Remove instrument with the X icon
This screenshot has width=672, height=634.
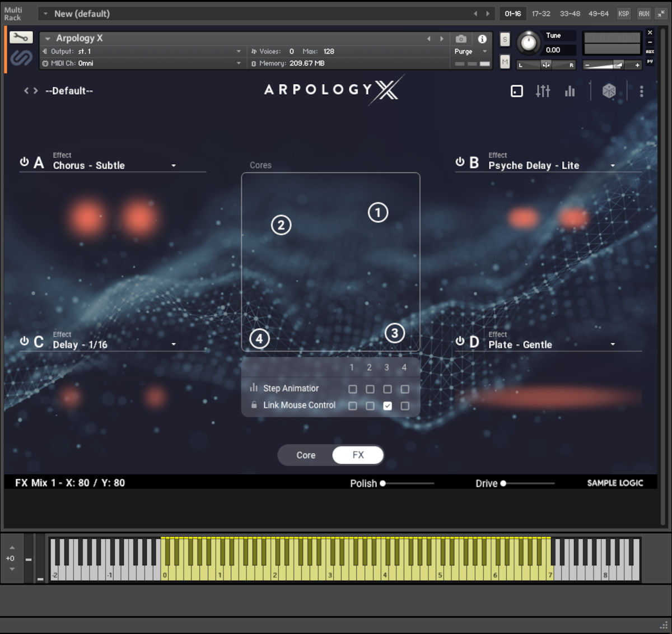click(650, 33)
